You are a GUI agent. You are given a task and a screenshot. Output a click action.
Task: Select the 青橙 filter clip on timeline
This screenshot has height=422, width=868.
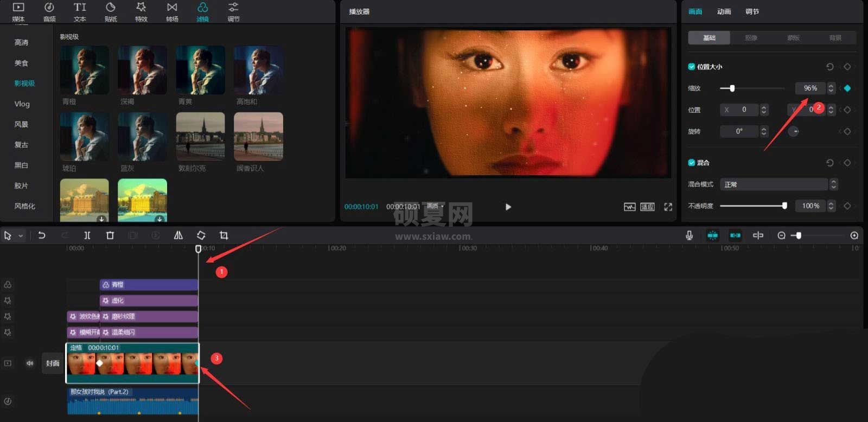tap(149, 285)
